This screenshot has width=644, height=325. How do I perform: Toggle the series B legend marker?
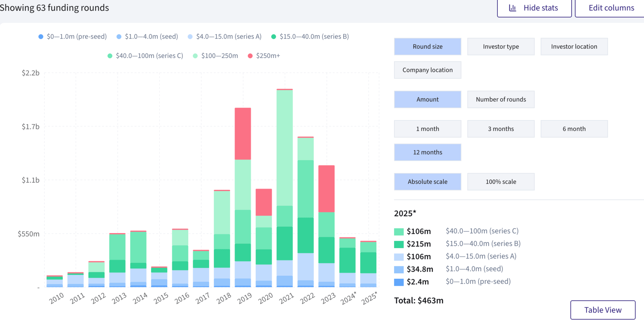click(x=274, y=37)
